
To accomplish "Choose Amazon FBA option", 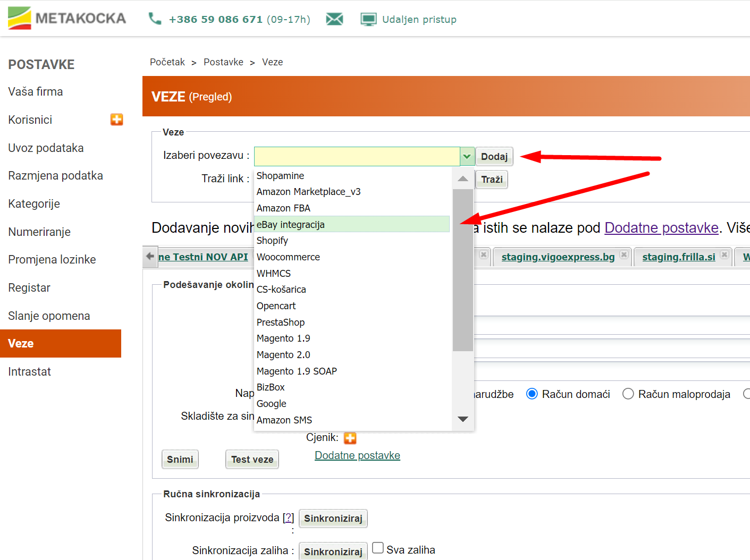I will 353,208.
